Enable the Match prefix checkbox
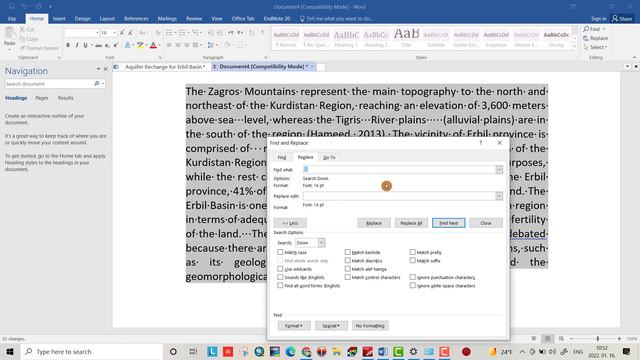The width and height of the screenshot is (640, 360). coord(413,252)
